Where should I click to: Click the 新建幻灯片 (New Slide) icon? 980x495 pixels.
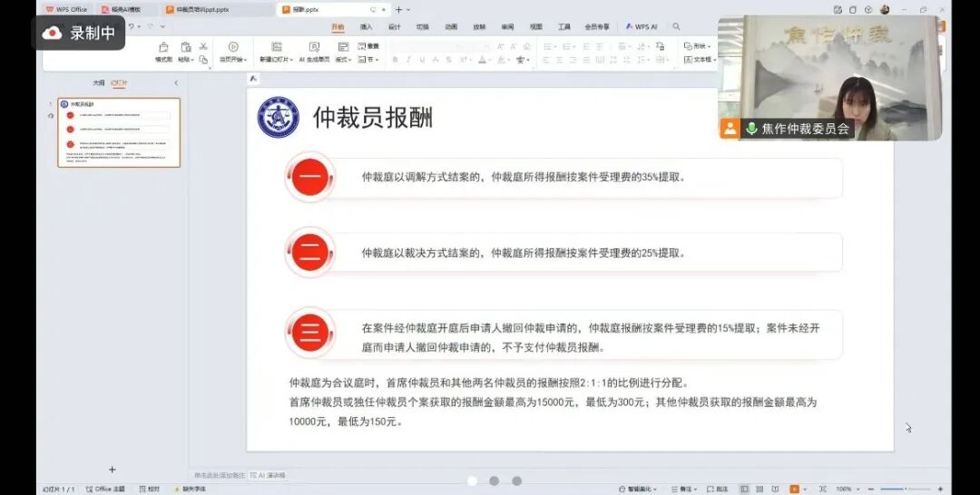pos(276,47)
